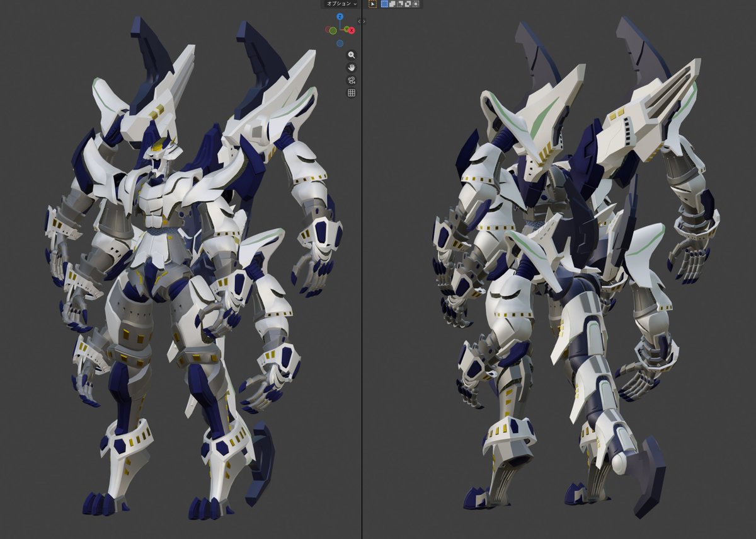Choose the Set New Selection mode icon
This screenshot has height=539, width=756.
pyautogui.click(x=384, y=4)
